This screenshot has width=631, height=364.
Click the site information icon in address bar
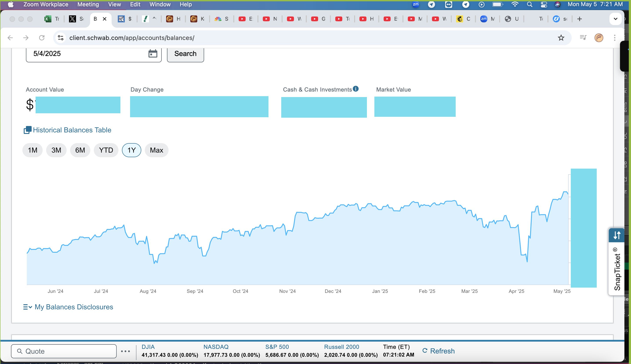(x=61, y=38)
